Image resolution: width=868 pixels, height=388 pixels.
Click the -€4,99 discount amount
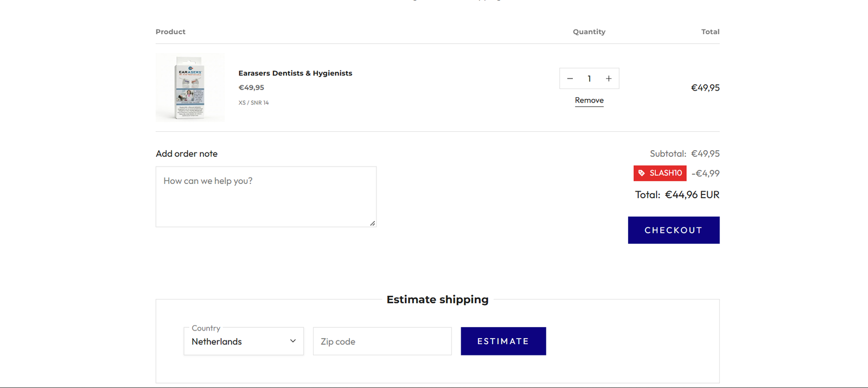click(x=706, y=174)
